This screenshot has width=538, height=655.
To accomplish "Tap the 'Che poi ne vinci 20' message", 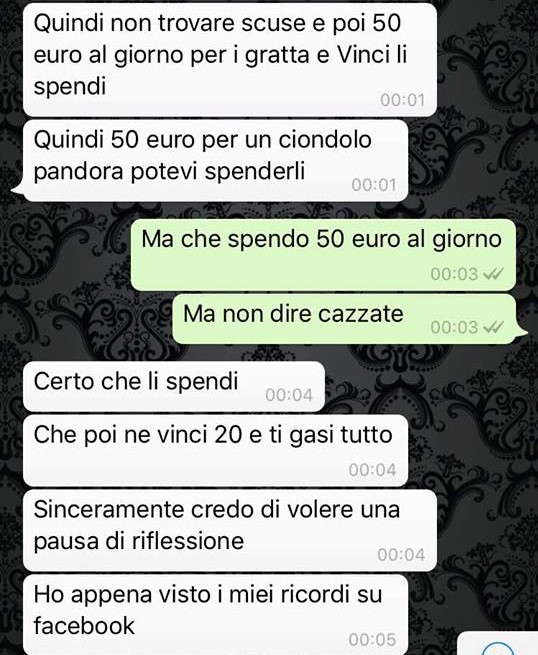I will pyautogui.click(x=215, y=451).
